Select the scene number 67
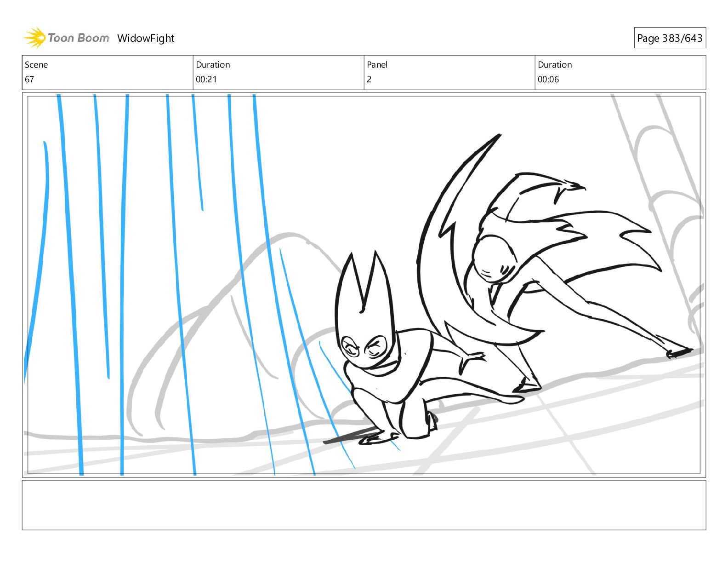Viewport: 728px width, 563px height. (x=29, y=80)
